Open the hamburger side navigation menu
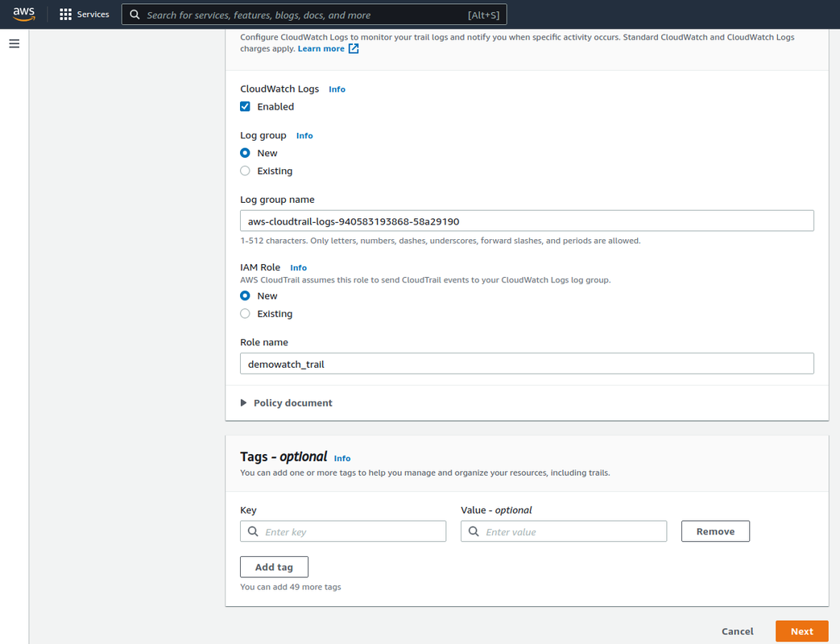This screenshot has height=644, width=840. (x=14, y=43)
